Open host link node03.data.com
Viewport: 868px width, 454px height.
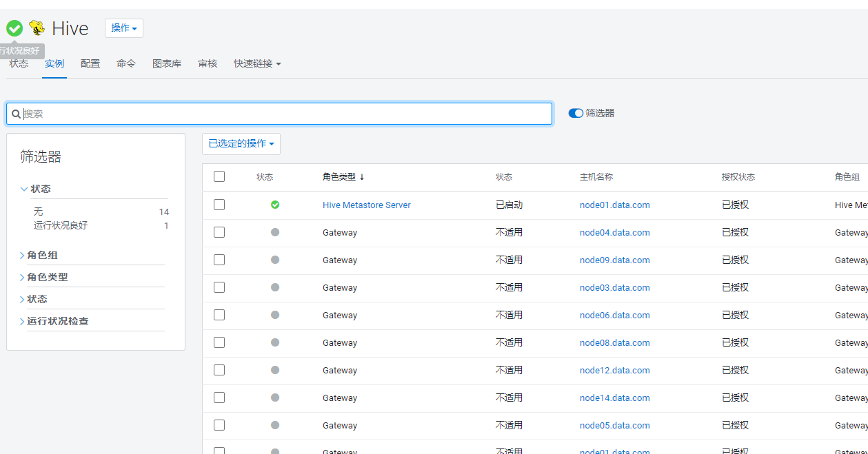click(x=615, y=287)
